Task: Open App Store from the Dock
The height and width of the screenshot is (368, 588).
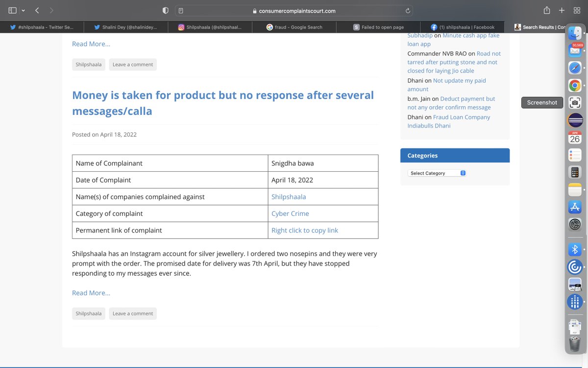Action: click(x=575, y=207)
